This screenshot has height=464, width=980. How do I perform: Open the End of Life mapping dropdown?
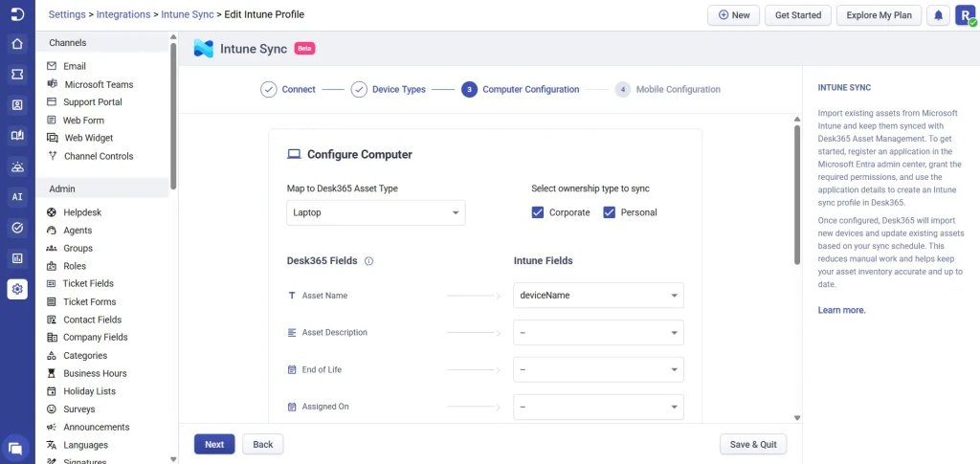point(598,369)
